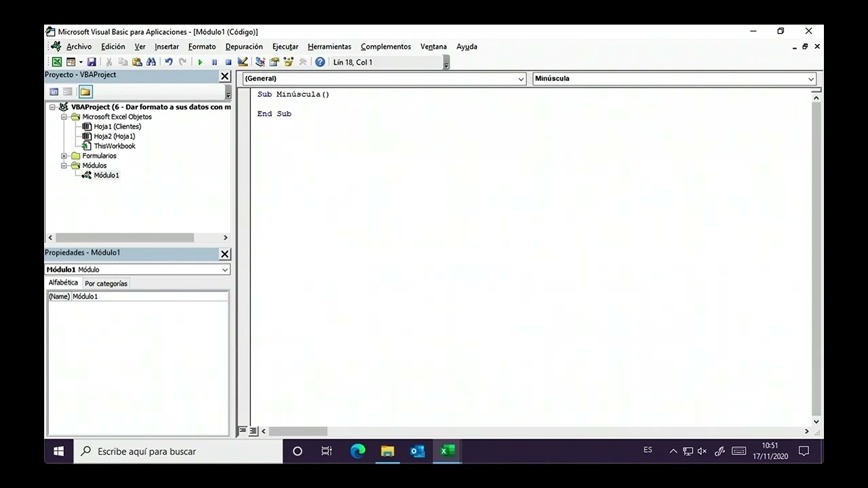Open the Insertar menu
Viewport: 868px width, 488px height.
[x=167, y=47]
